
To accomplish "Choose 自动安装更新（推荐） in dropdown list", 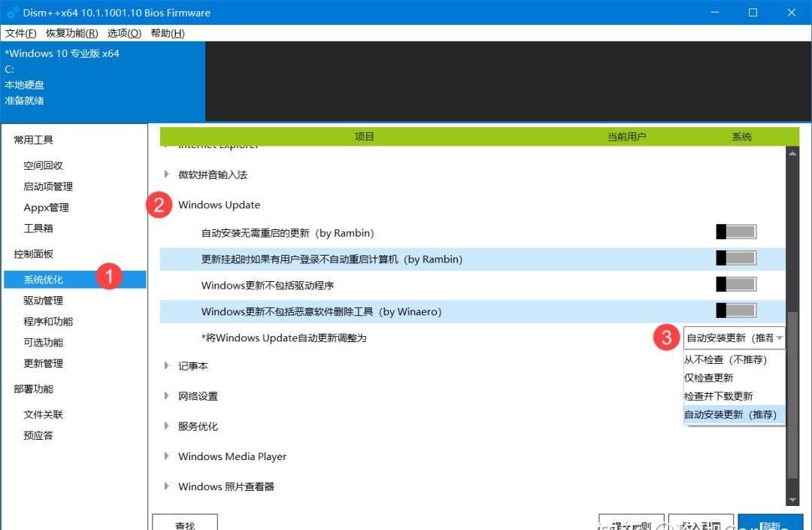I will (x=735, y=414).
